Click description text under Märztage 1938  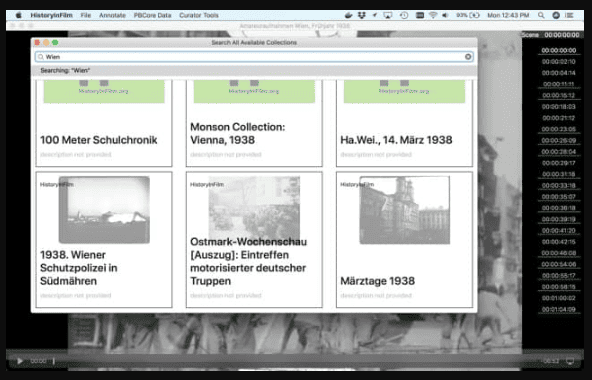pos(376,295)
